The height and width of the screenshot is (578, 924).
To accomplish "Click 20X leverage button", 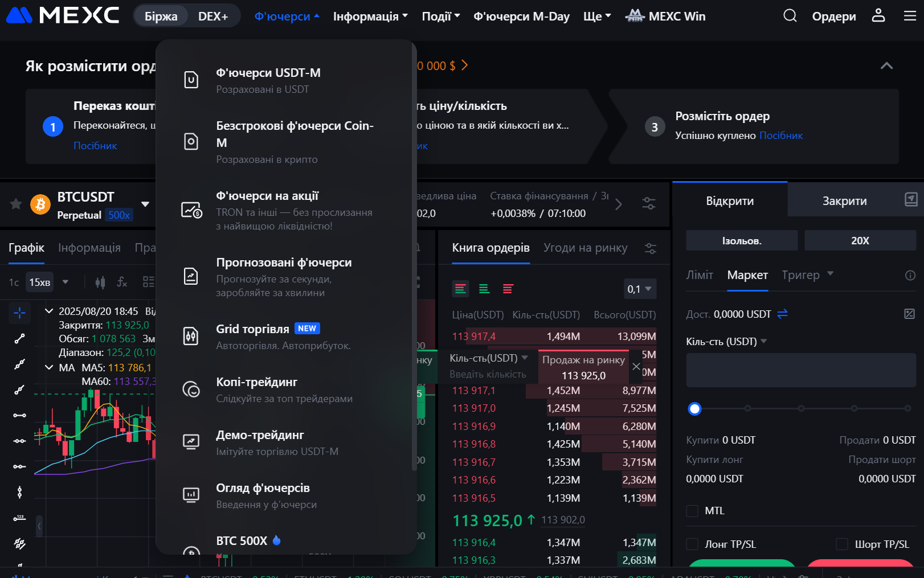I will pos(860,240).
